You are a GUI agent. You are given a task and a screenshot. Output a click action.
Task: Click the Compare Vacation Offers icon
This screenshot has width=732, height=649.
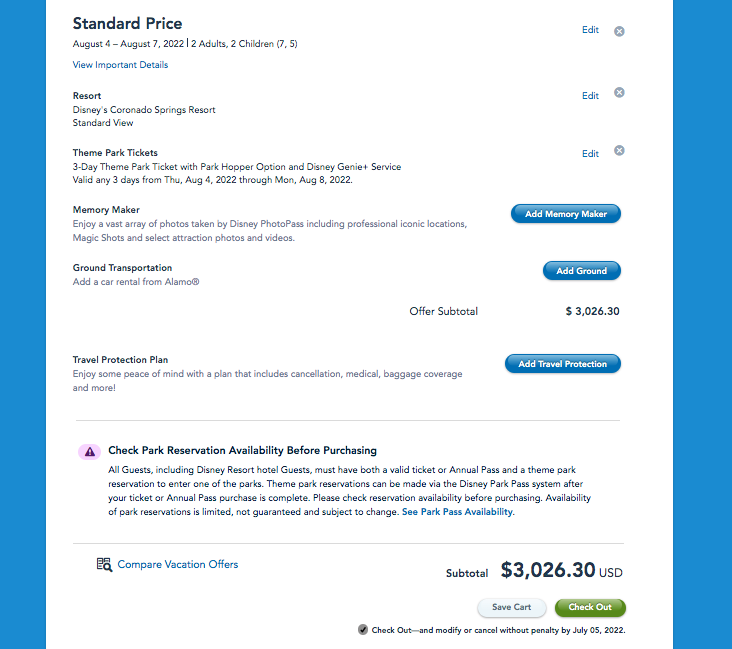pos(104,565)
